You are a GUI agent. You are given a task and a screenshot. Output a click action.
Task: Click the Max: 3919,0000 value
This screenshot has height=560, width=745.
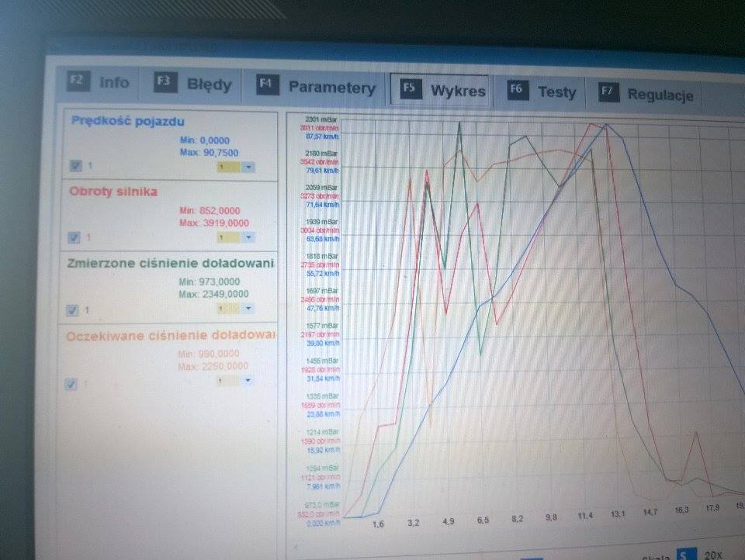pos(214,223)
